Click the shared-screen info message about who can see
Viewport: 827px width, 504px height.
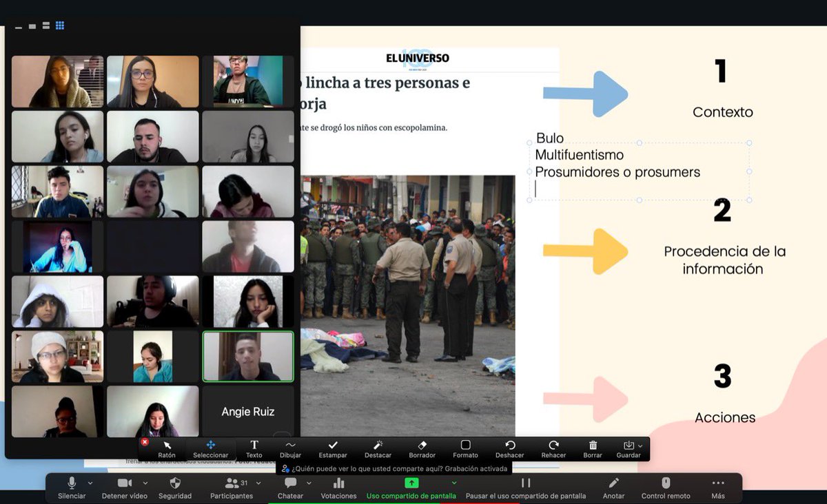click(394, 468)
